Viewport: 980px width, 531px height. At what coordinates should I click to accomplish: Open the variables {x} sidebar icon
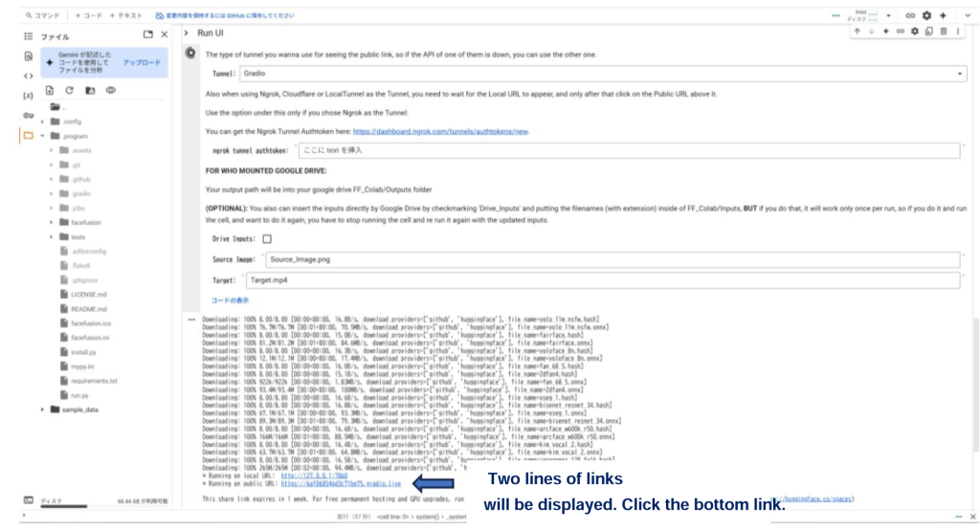28,96
